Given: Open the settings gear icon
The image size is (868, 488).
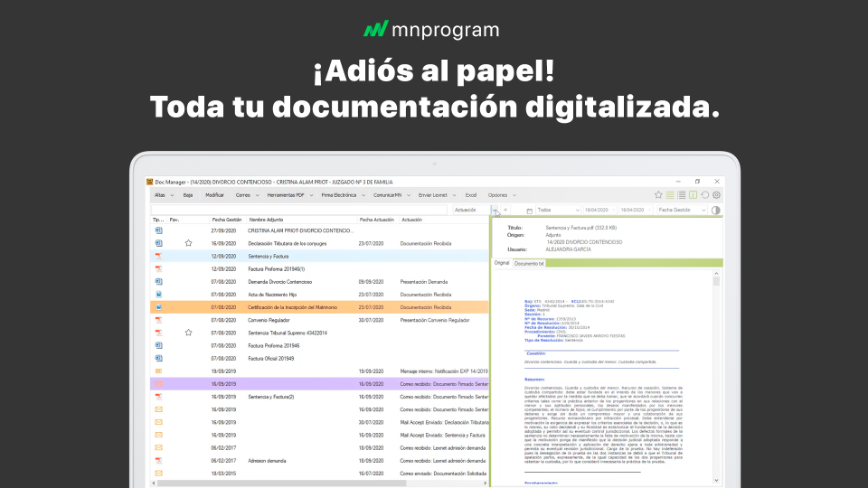Looking at the screenshot, I should coord(716,195).
